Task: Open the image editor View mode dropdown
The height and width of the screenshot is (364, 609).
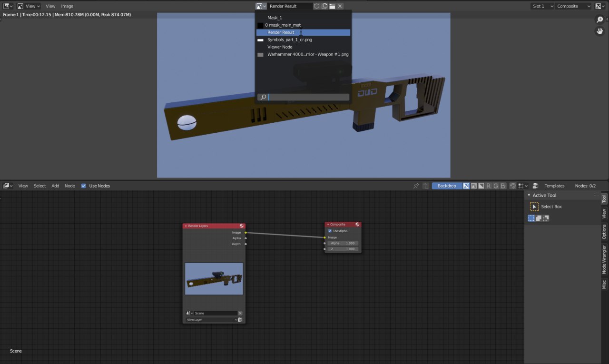Action: point(29,6)
